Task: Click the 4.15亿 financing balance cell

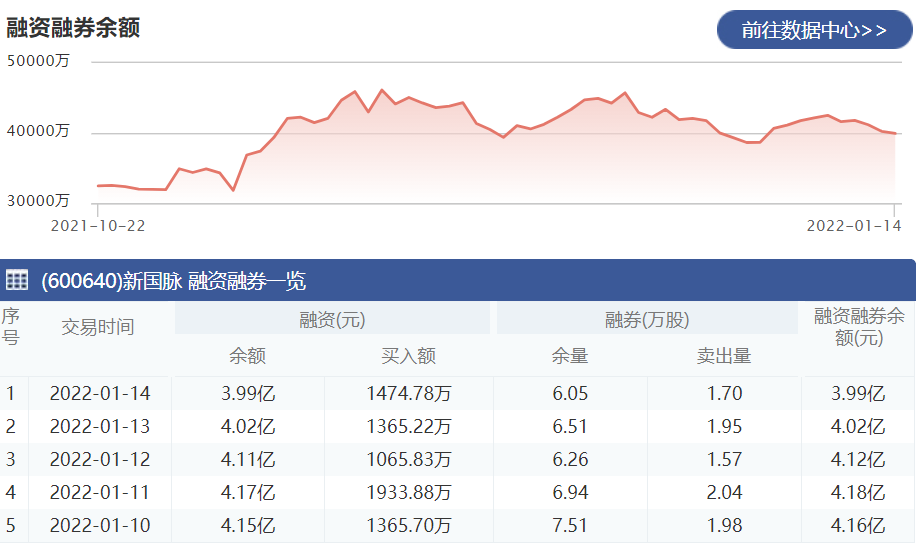Action: coord(248,526)
